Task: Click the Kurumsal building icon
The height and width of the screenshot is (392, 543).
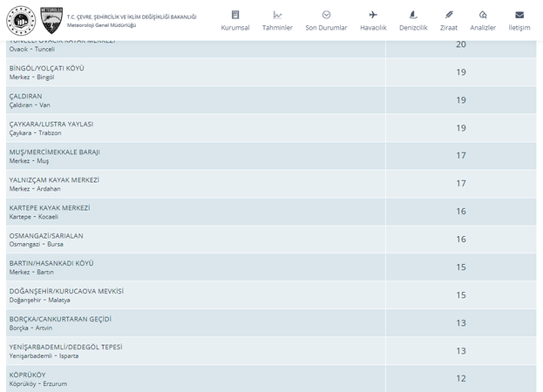Action: coord(235,15)
